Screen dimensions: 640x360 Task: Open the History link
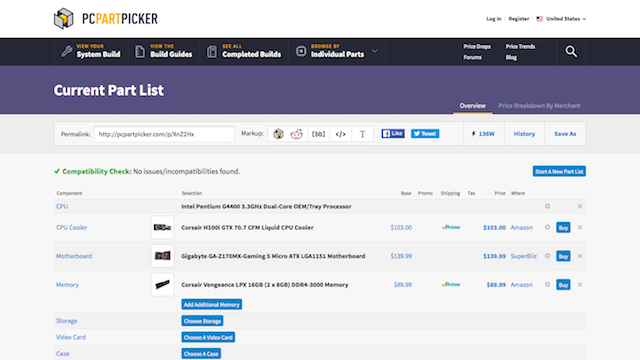point(524,134)
